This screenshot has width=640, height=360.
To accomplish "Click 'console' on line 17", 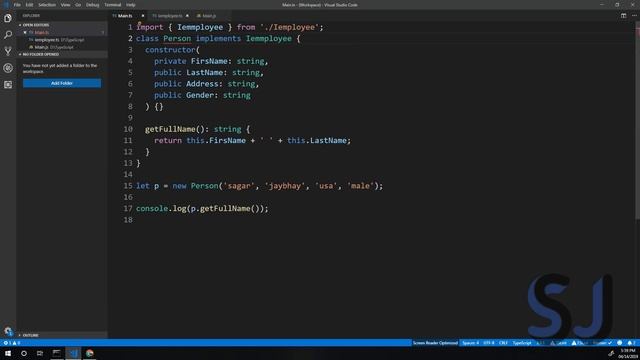I will coord(152,209).
